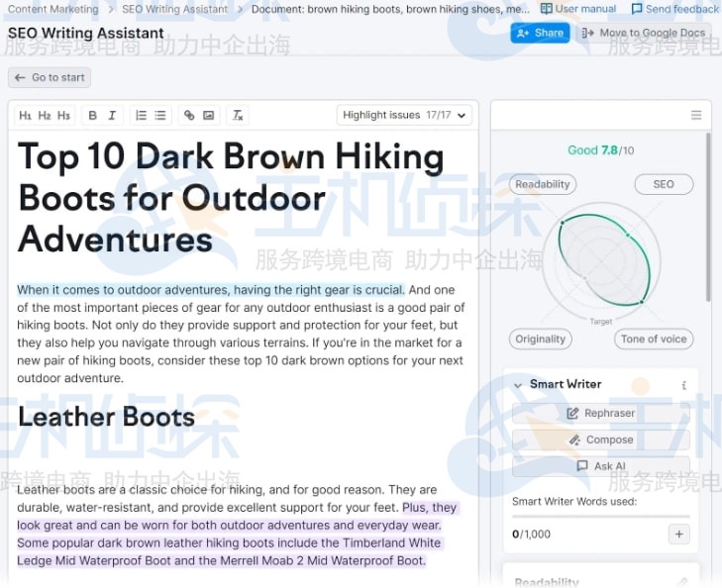Click the Share button
Image resolution: width=722 pixels, height=588 pixels.
pos(540,33)
